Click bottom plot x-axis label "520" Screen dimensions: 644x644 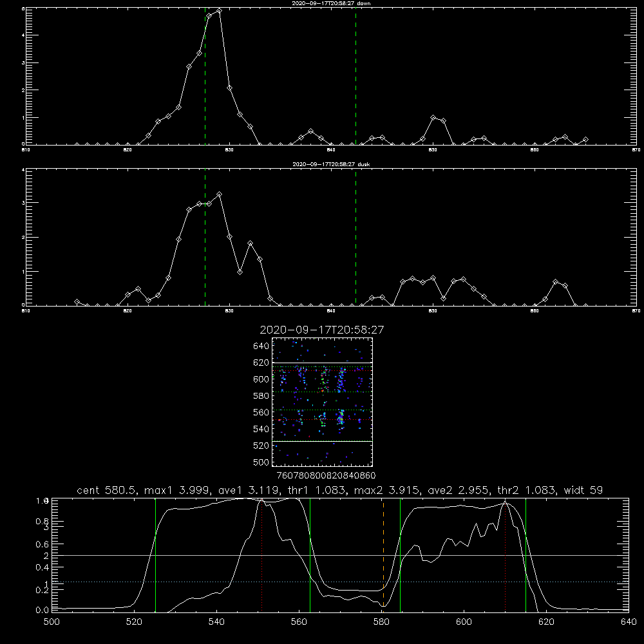tap(134, 622)
